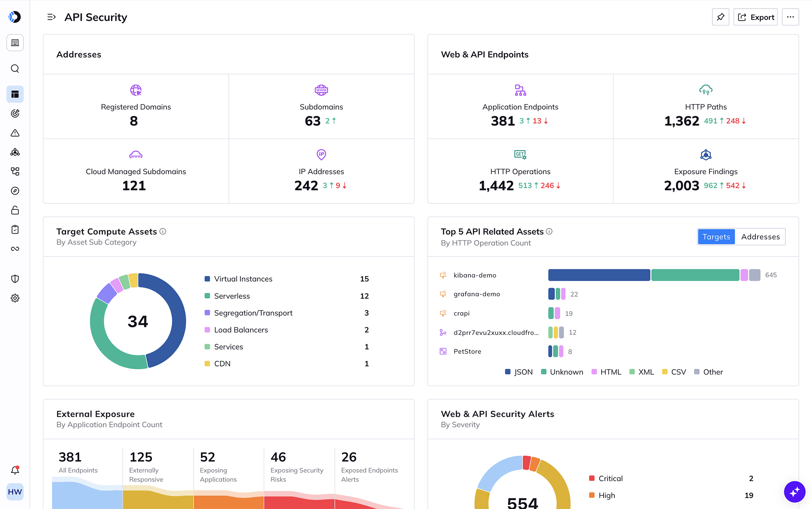812x509 pixels.
Task: Toggle the Other legend item
Action: [708, 372]
